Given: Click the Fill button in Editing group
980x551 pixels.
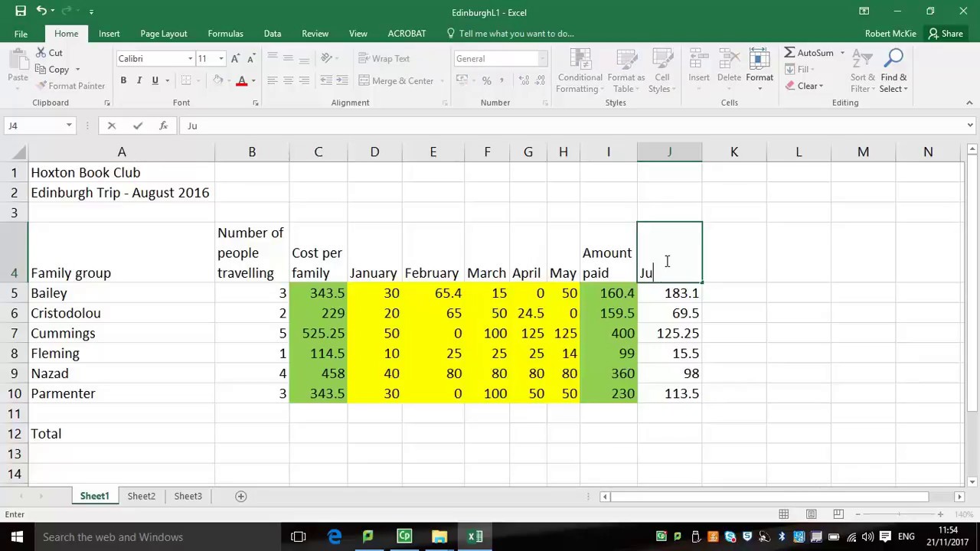Looking at the screenshot, I should click(x=799, y=70).
